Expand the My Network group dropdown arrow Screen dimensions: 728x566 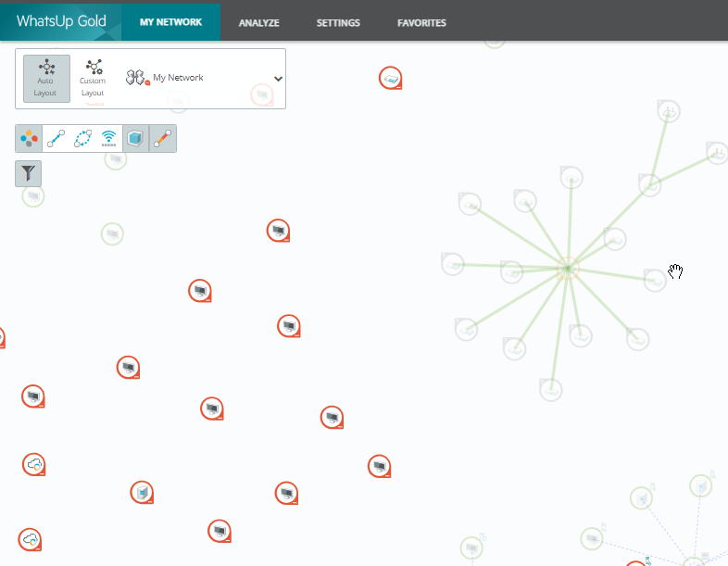278,79
